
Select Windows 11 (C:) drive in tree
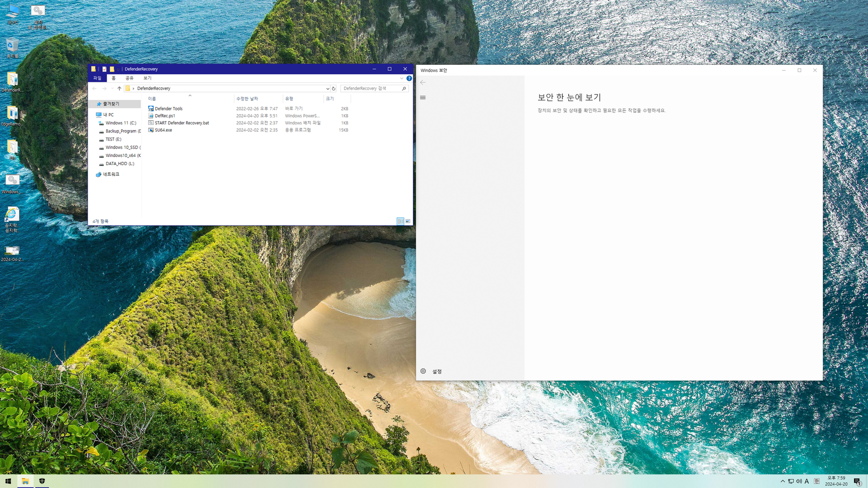121,123
